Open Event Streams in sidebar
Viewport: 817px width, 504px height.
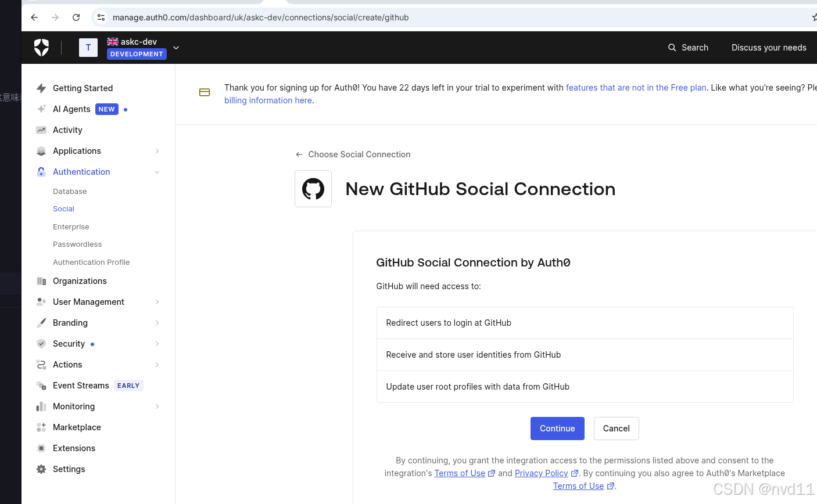81,386
